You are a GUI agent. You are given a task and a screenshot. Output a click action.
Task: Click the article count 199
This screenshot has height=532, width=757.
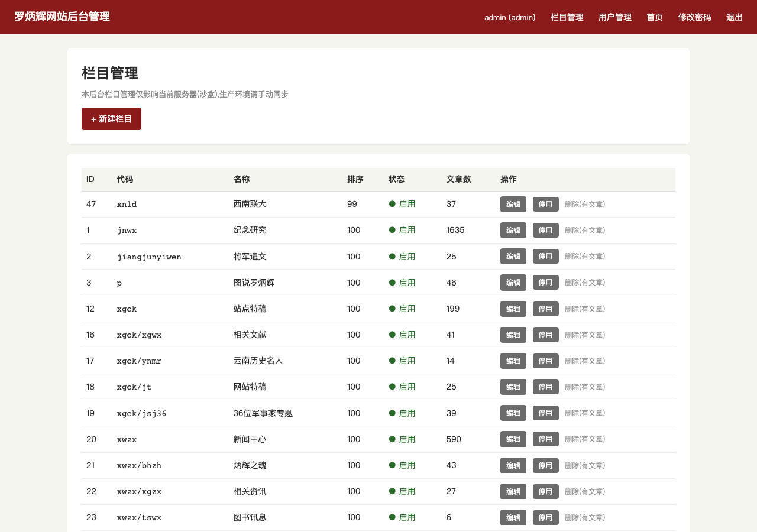[x=453, y=309]
